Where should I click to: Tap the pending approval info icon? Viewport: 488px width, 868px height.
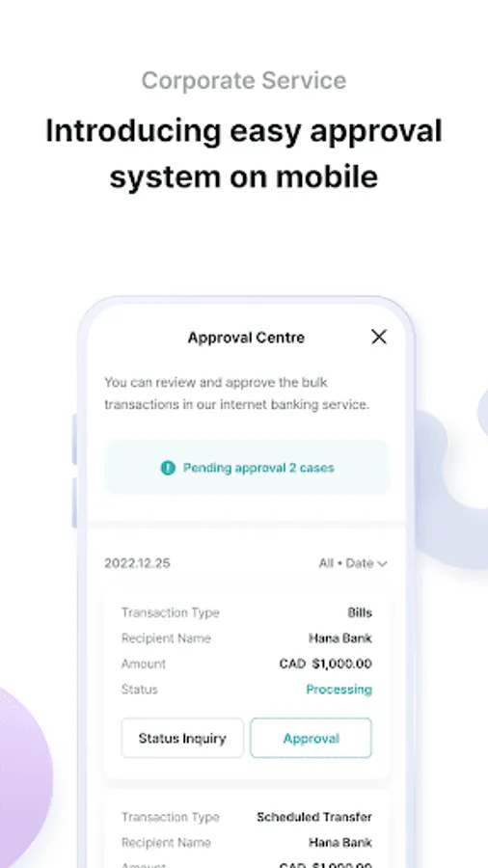point(168,468)
